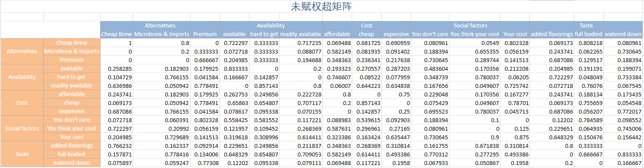This screenshot has height=168, width=644.
Task: Select cell 0.784589 in the You don't care row
Action: click(589, 120)
